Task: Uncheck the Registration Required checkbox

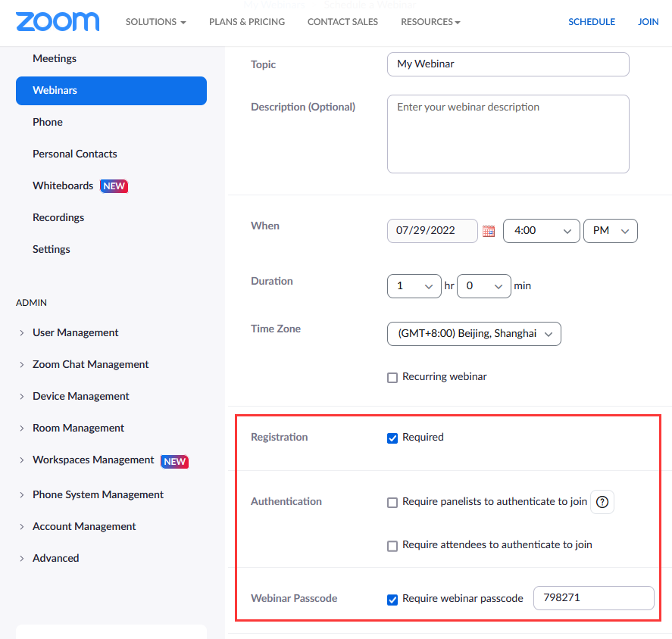Action: pos(392,438)
